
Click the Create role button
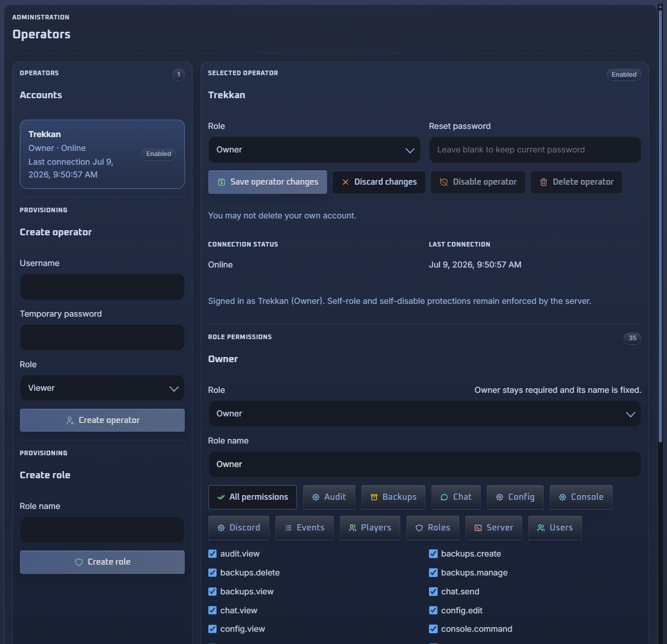(x=102, y=562)
